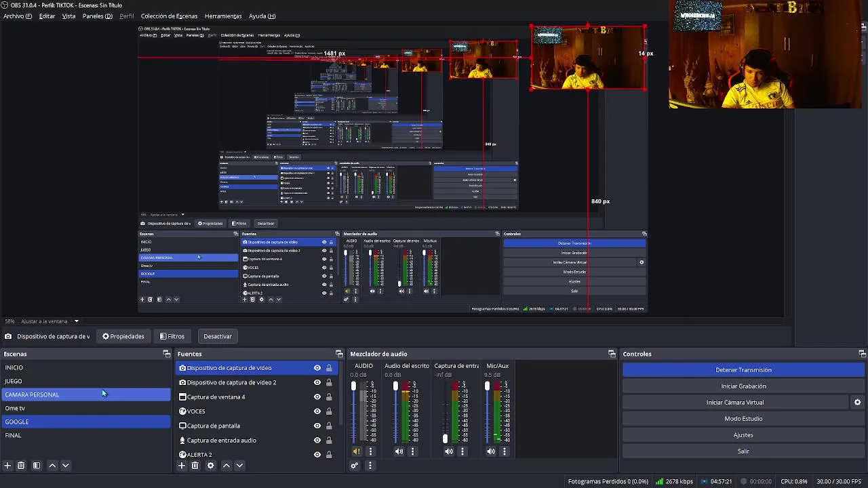Viewport: 868px width, 488px height.
Task: Select the JUEGO scene
Action: point(86,381)
